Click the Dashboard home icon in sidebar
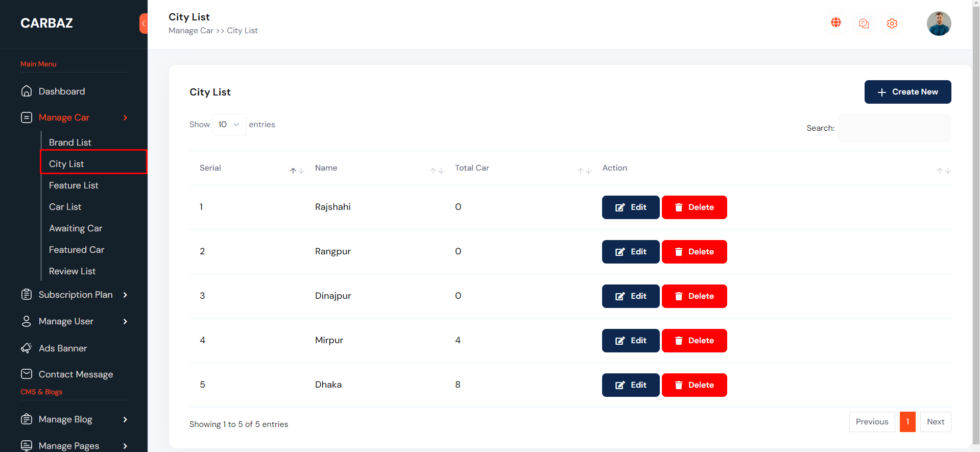The height and width of the screenshot is (452, 980). 27,91
